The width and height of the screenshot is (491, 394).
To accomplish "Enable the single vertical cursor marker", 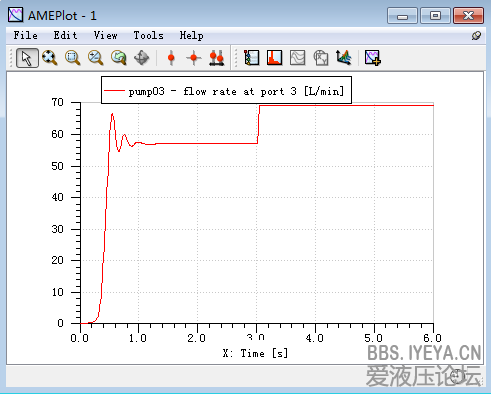I will point(171,58).
